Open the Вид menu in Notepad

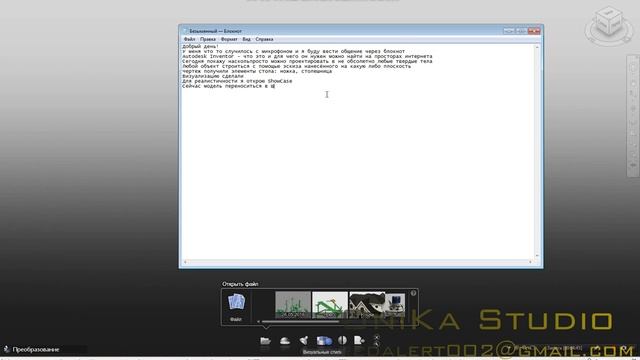click(247, 39)
